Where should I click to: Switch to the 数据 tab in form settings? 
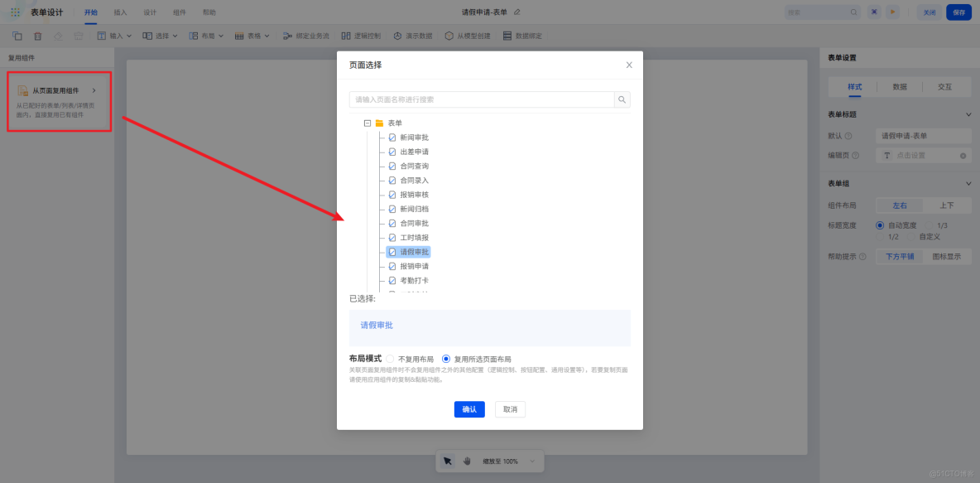click(899, 85)
